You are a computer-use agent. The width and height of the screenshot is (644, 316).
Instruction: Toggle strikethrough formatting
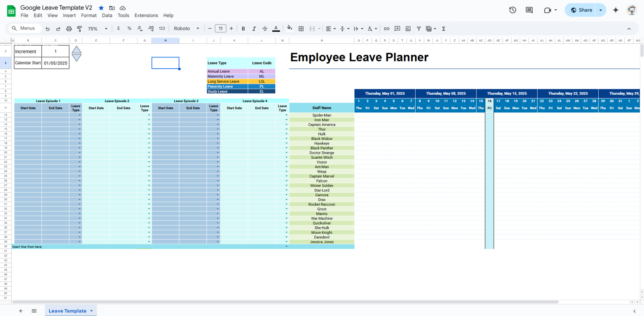(264, 29)
